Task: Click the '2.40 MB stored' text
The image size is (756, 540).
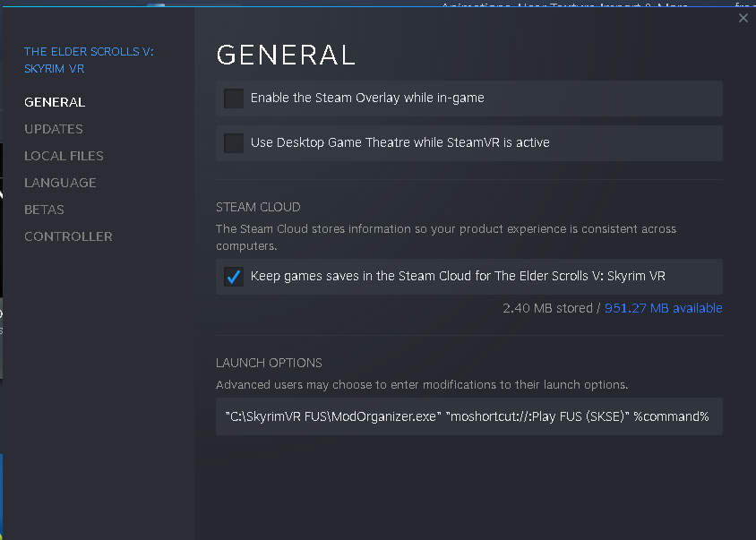Action: point(546,308)
